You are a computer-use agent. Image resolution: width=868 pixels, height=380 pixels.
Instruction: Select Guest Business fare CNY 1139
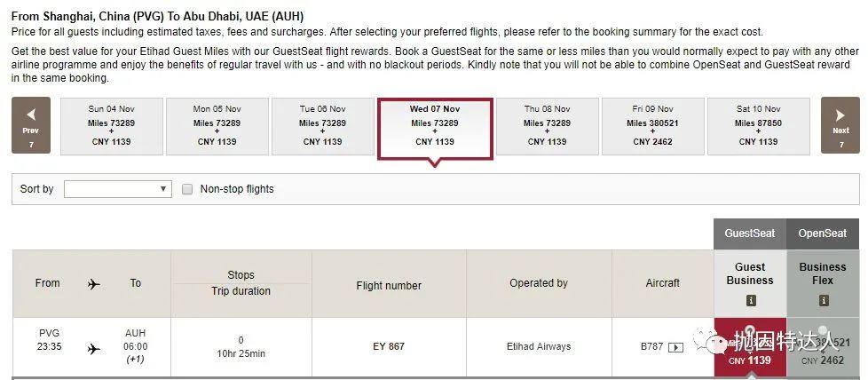(750, 348)
